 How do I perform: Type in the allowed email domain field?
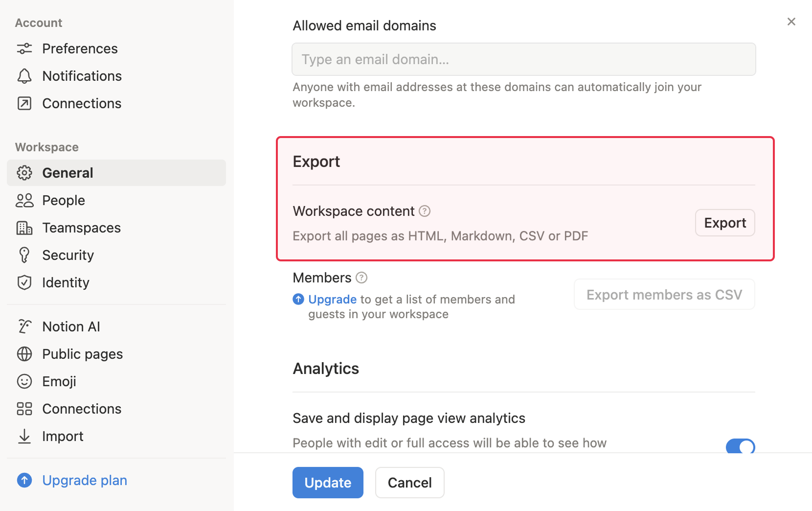[523, 59]
